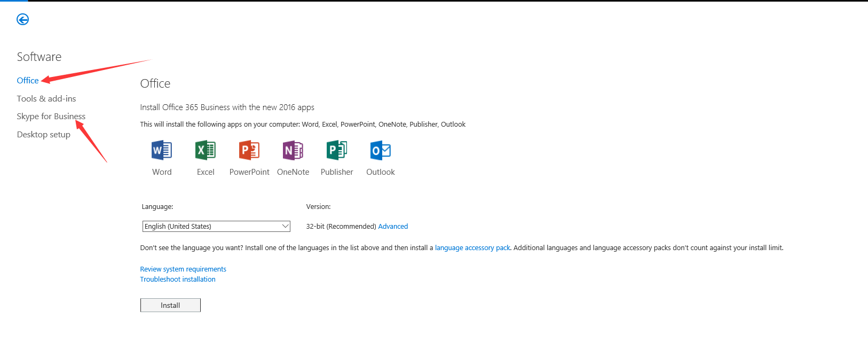Image resolution: width=868 pixels, height=357 pixels.
Task: Open the Language dropdown showing English (United States)
Action: click(x=216, y=227)
